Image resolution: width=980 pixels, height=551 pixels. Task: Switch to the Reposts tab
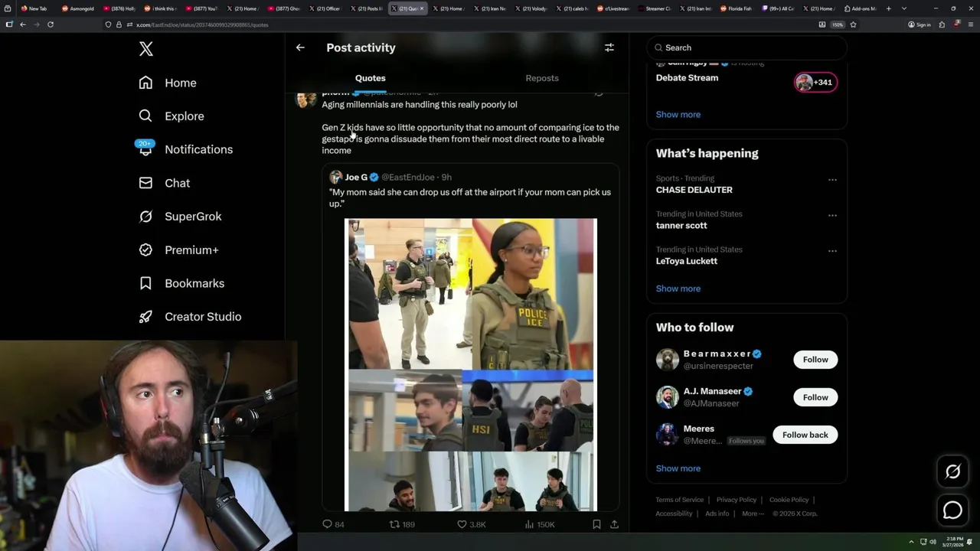coord(542,78)
